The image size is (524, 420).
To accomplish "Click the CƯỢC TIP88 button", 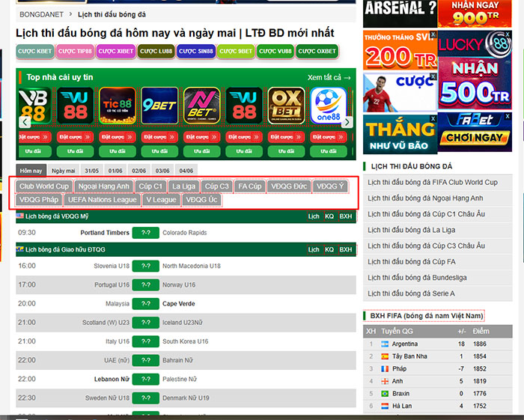I will [75, 52].
